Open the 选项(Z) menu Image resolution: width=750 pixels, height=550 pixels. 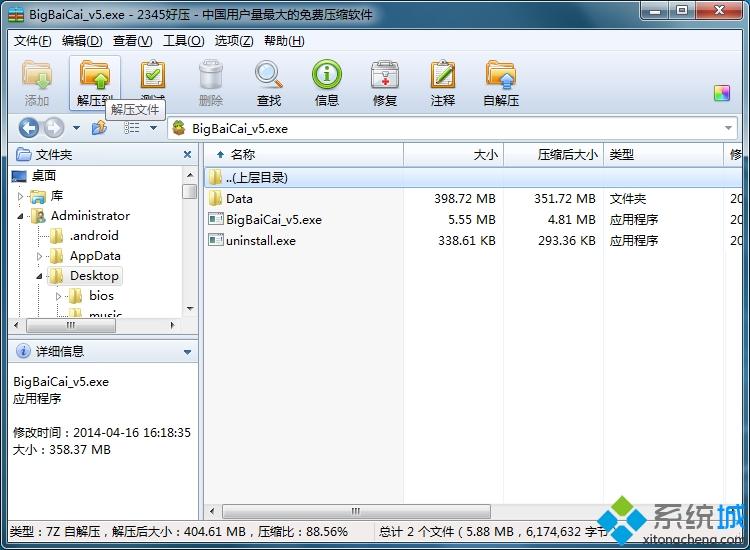[234, 41]
